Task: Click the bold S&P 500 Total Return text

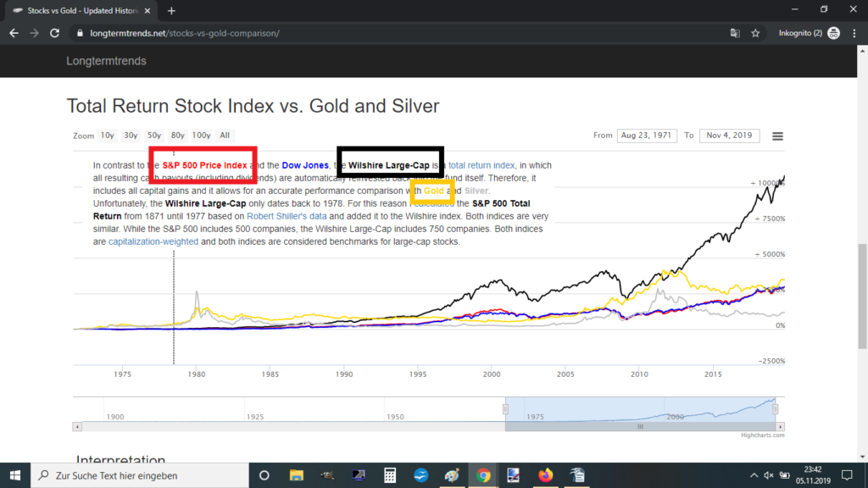Action: (312, 210)
